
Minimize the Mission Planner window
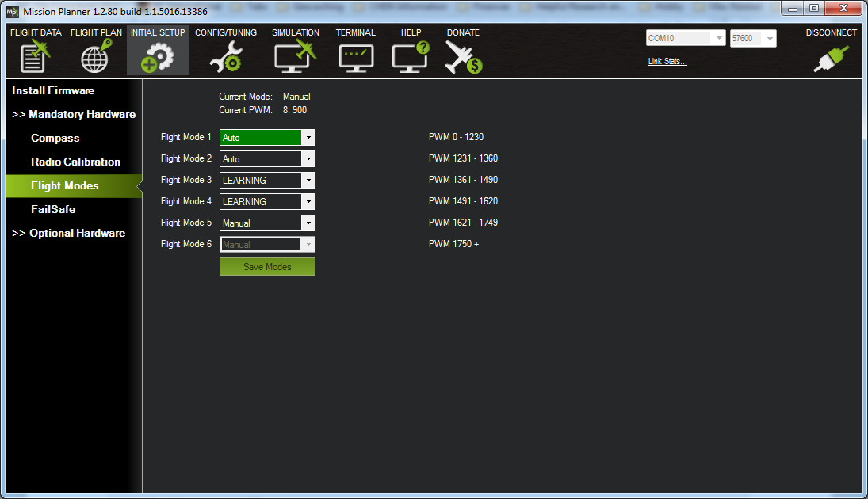pos(793,8)
